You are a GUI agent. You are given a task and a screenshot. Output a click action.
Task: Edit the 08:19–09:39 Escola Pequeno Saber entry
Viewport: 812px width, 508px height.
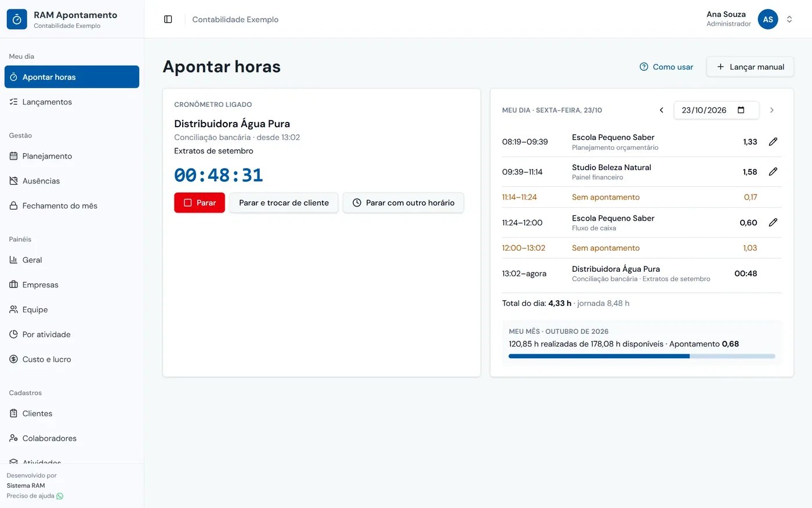[773, 142]
